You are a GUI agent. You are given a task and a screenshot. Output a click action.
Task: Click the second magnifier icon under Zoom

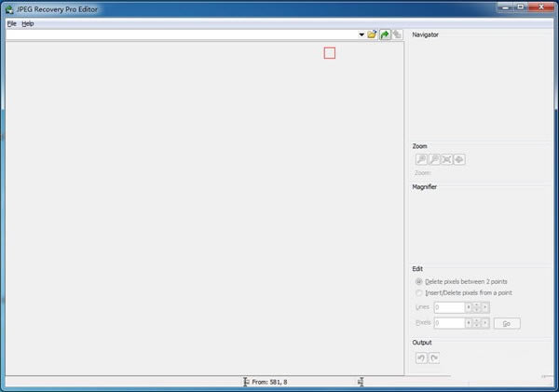[x=433, y=159]
